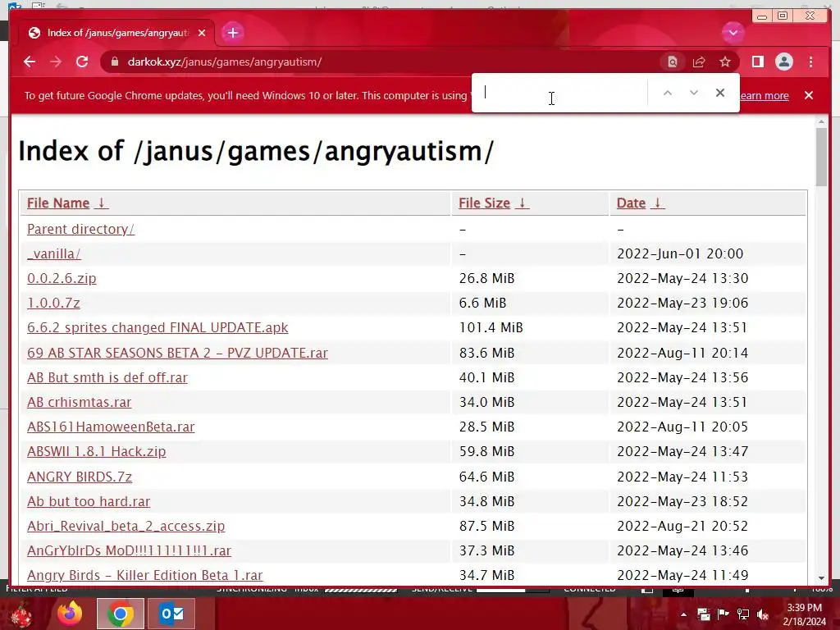The width and height of the screenshot is (840, 630).
Task: Download AB But smth is def off.rar
Action: click(107, 377)
